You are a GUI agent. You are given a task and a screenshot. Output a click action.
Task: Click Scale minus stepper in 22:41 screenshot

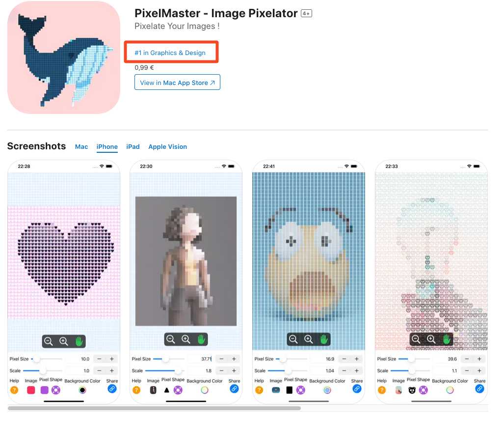tap(344, 370)
